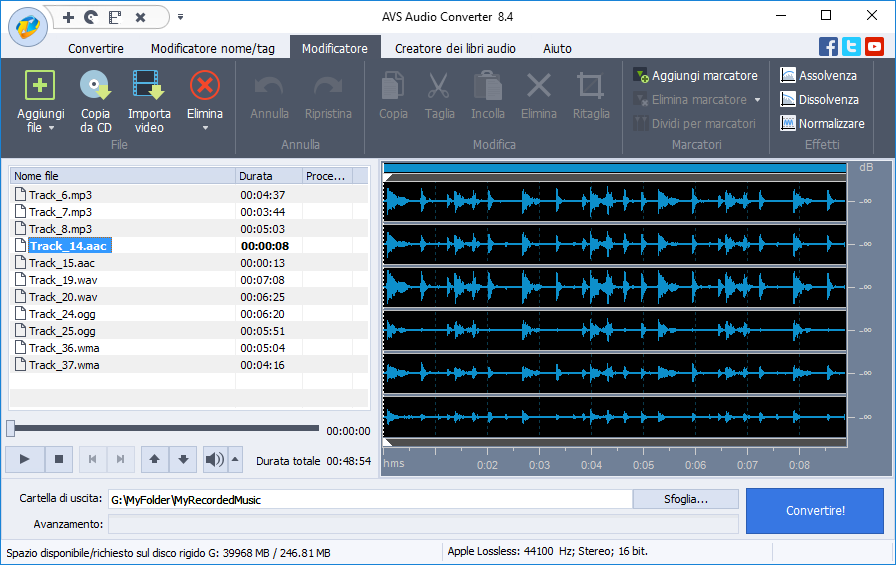The image size is (896, 565).
Task: Click the Annulla undo icon
Action: tap(269, 87)
